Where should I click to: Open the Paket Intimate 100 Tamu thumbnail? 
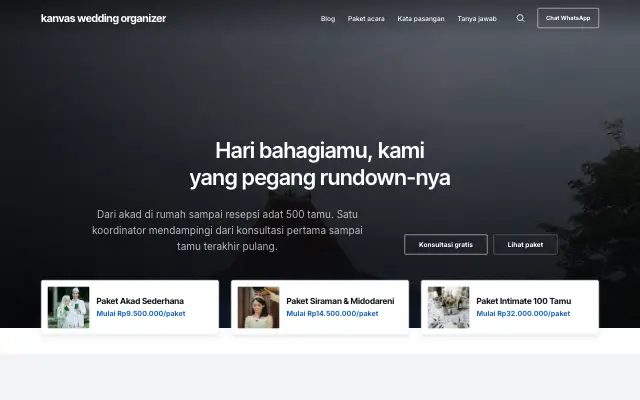pos(449,307)
